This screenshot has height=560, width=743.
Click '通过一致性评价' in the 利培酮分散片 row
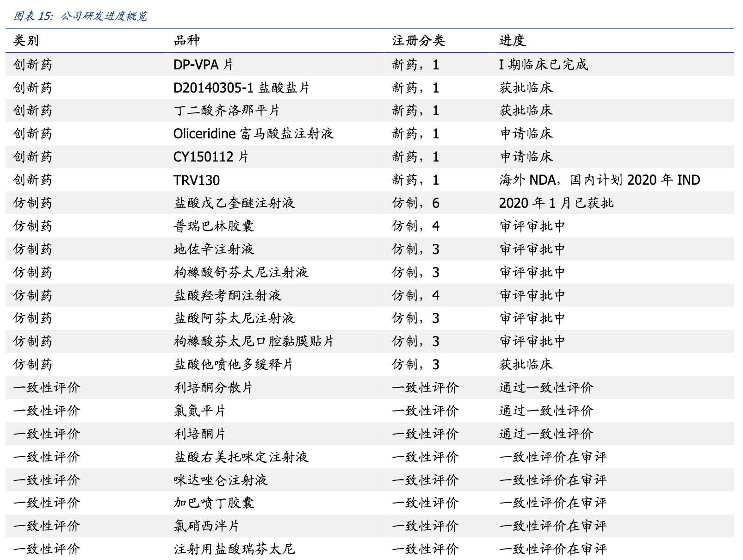click(546, 388)
